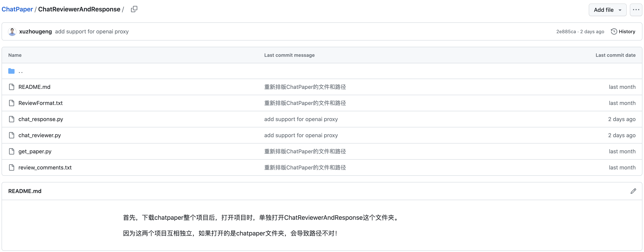Viewport: 644px width, 252px height.
Task: Click xuzhougeng's avatar picture
Action: coord(12,32)
